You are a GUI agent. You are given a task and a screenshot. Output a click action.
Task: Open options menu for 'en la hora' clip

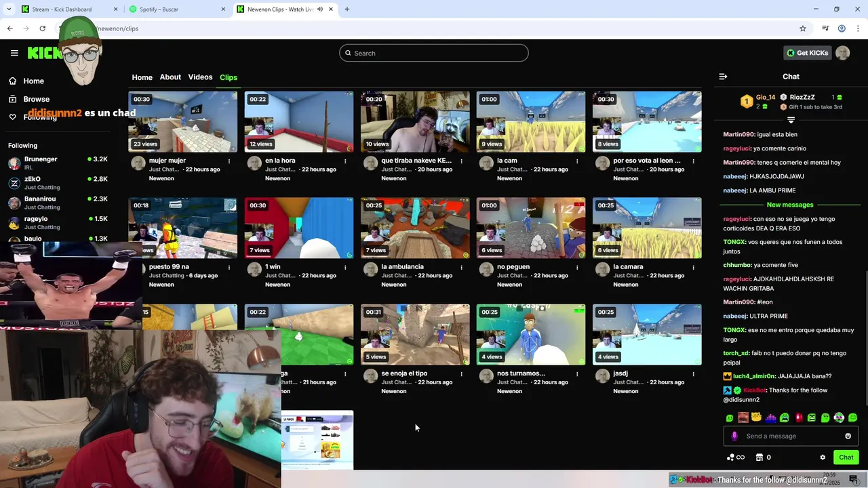pyautogui.click(x=345, y=161)
